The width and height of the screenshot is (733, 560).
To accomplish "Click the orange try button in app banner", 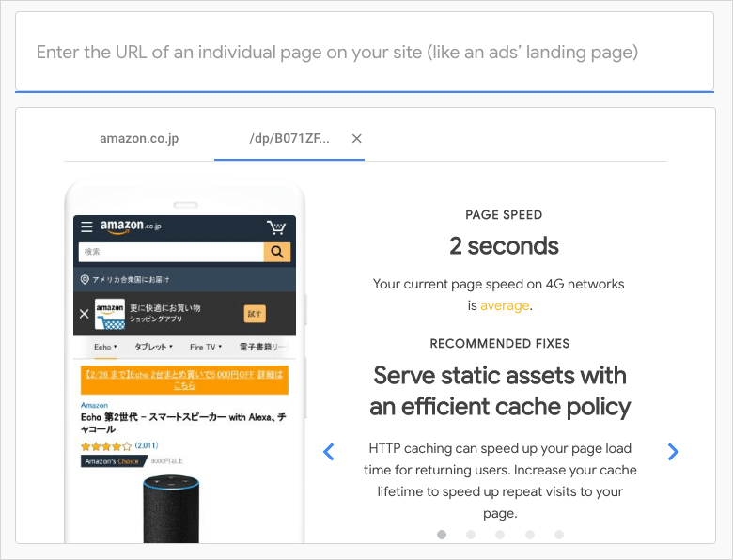I will tap(255, 314).
